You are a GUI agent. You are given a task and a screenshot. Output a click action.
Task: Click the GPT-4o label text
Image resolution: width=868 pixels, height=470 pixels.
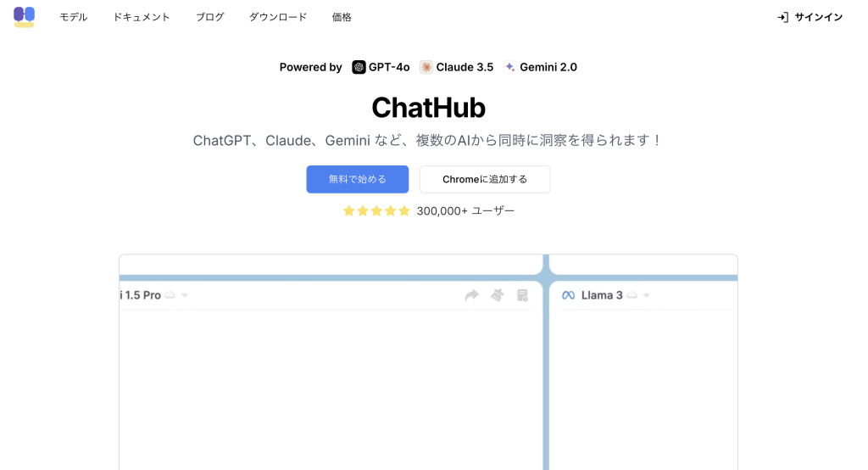[x=389, y=67]
